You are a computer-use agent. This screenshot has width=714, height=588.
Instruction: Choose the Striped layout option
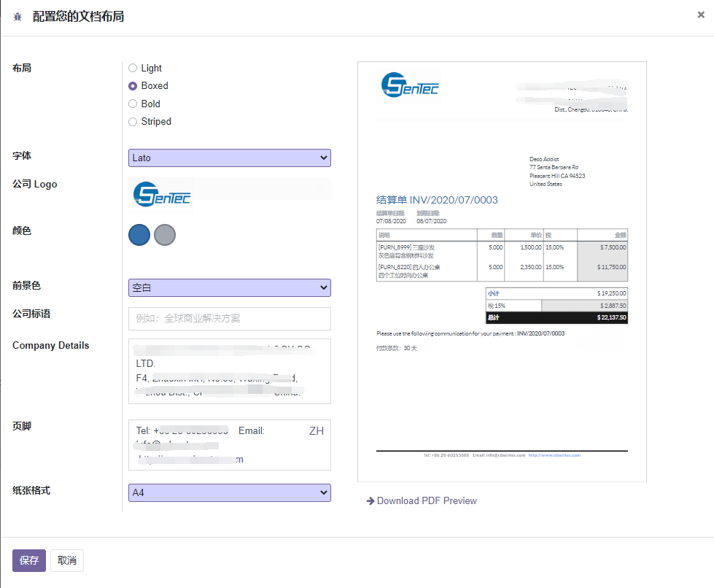[x=133, y=122]
